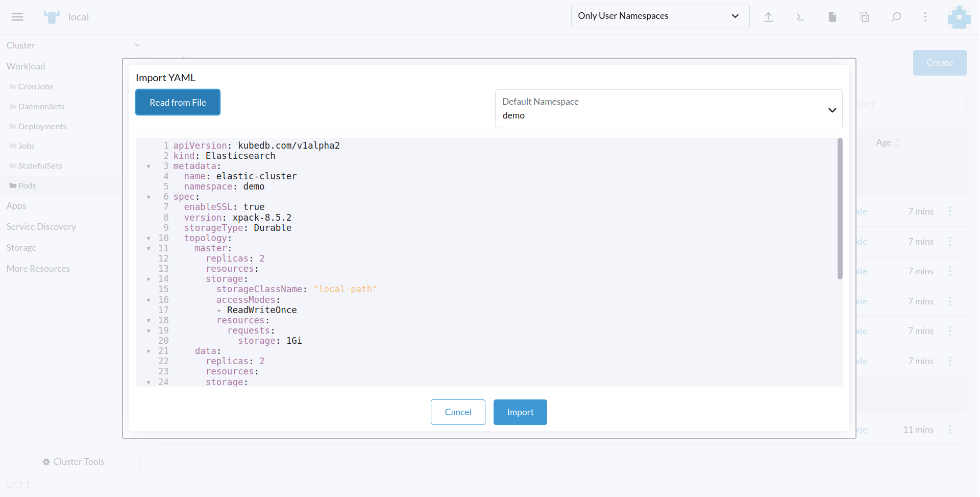Click the Rancher logo icon
This screenshot has width=980, height=497.
pyautogui.click(x=52, y=17)
